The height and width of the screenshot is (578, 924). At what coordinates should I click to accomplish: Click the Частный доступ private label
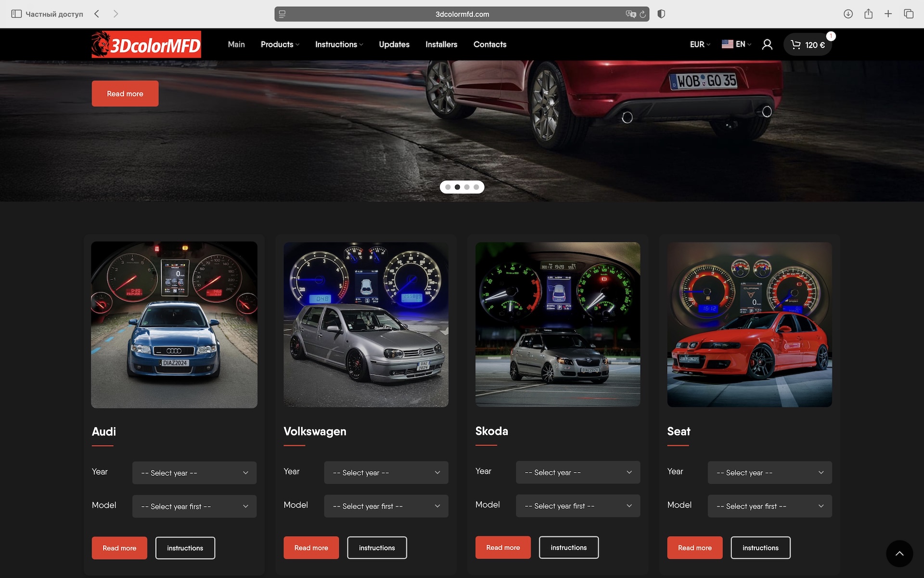click(54, 14)
